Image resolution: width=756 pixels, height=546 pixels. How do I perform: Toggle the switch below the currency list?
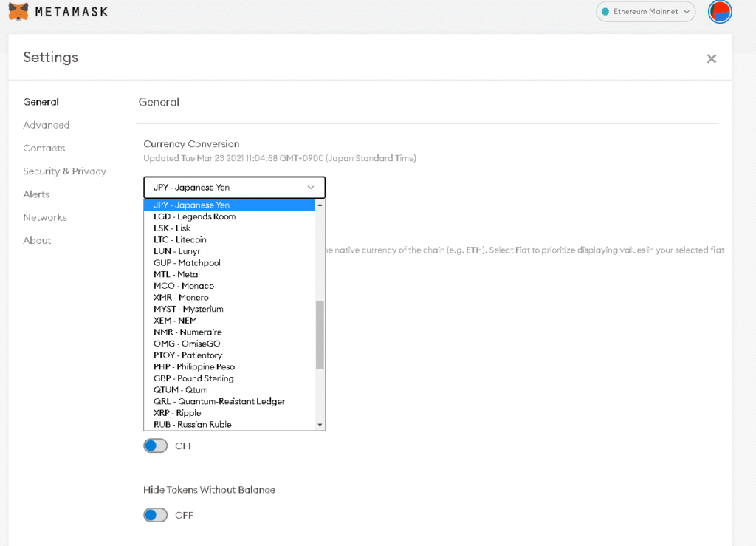pyautogui.click(x=156, y=446)
